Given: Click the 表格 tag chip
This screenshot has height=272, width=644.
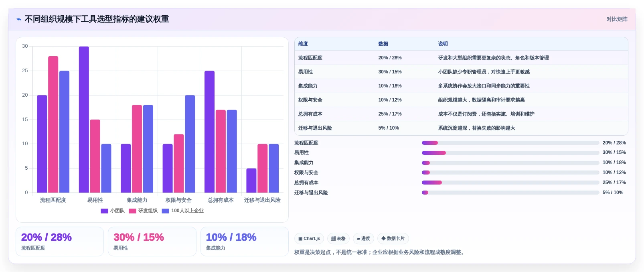Looking at the screenshot, I should (338, 239).
